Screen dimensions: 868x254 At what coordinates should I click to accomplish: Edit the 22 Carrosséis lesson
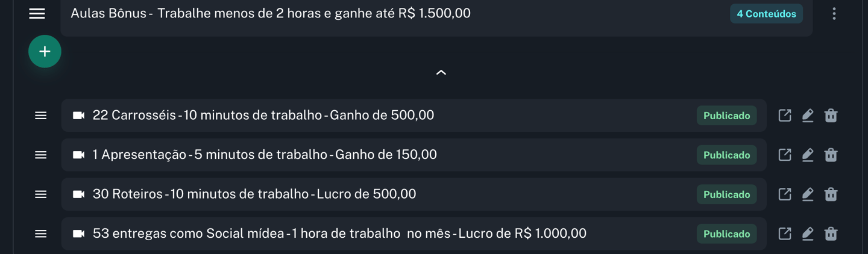808,116
